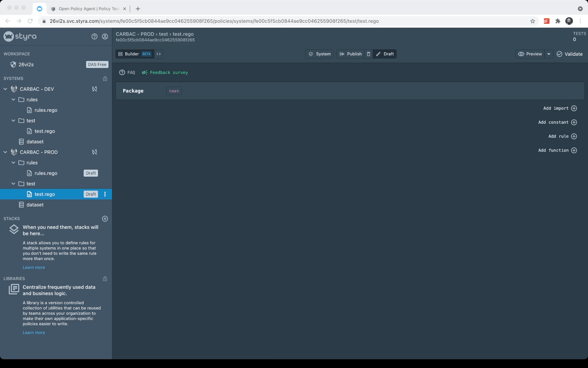588x368 pixels.
Task: Click the Systems lock icon
Action: 105,79
